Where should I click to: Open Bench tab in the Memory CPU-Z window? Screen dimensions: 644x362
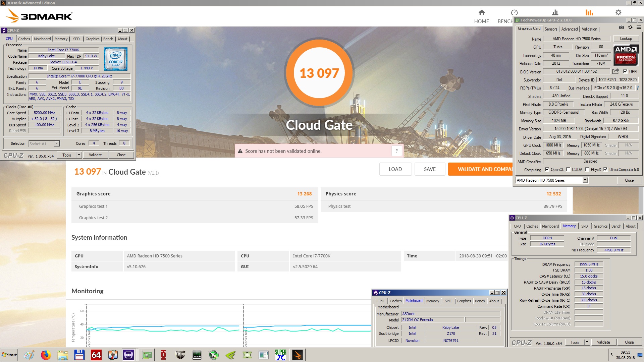click(616, 226)
